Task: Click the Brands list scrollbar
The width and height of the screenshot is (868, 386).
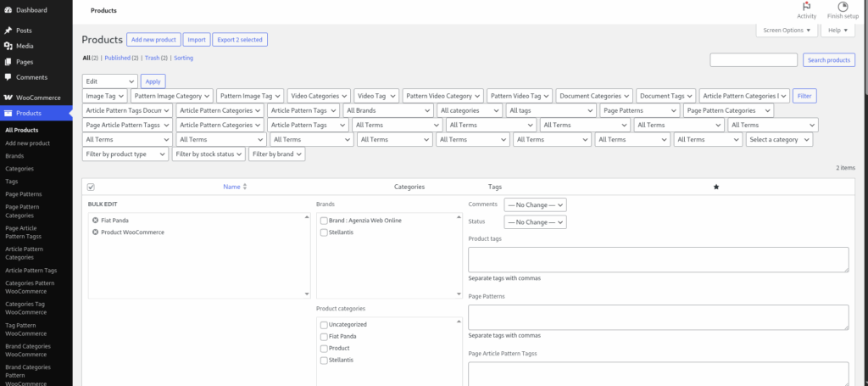Action: pos(459,256)
